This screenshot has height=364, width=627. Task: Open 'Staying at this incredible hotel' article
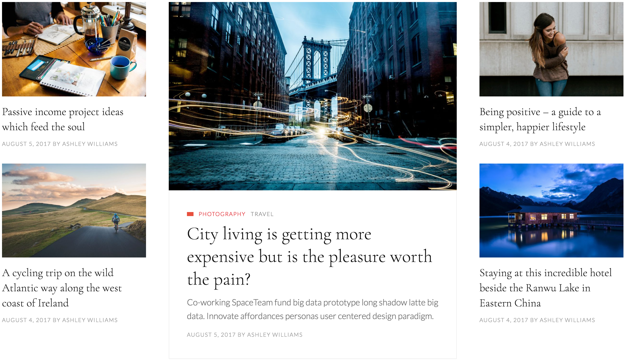click(x=546, y=288)
